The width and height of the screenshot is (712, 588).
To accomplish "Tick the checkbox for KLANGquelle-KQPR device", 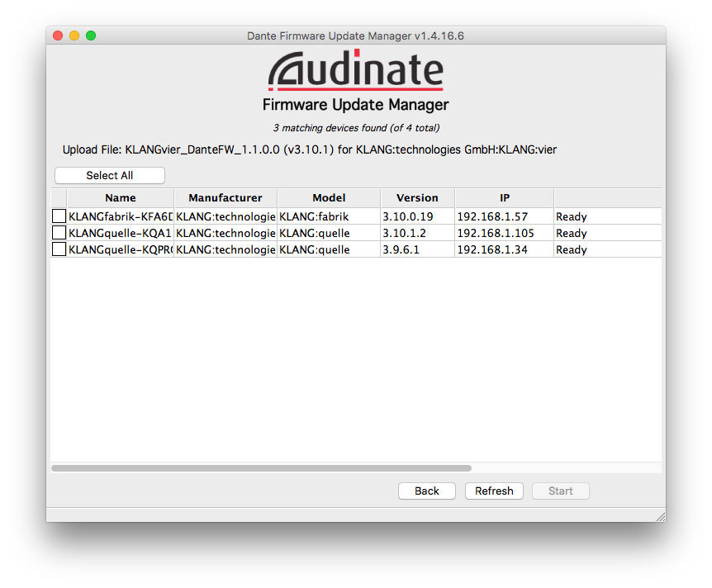I will (59, 249).
